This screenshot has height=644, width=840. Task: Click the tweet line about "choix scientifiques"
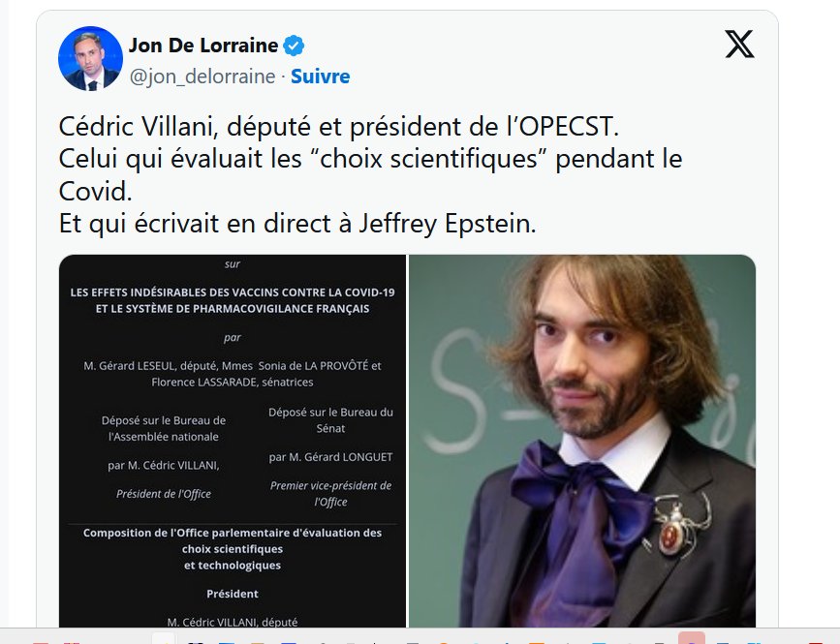click(371, 158)
